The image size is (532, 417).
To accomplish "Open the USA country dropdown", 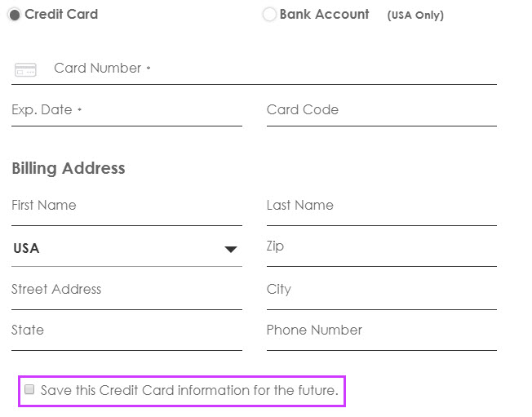I will pos(126,249).
